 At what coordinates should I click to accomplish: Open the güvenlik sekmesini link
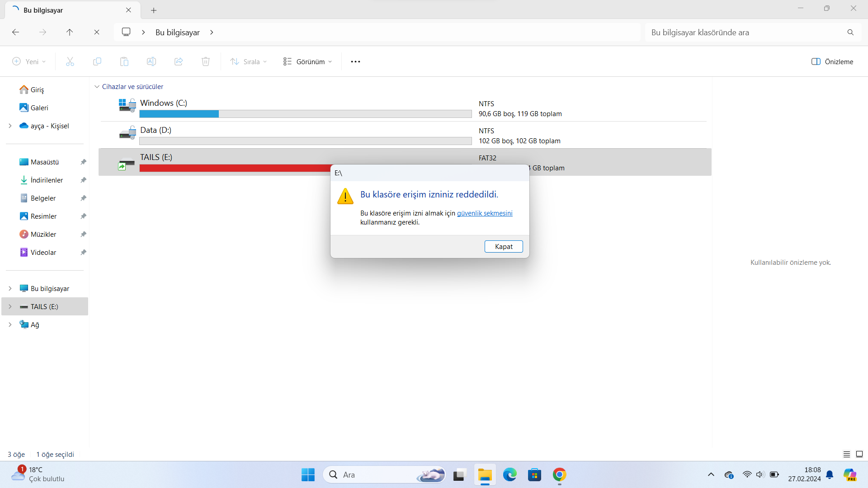[x=485, y=213]
